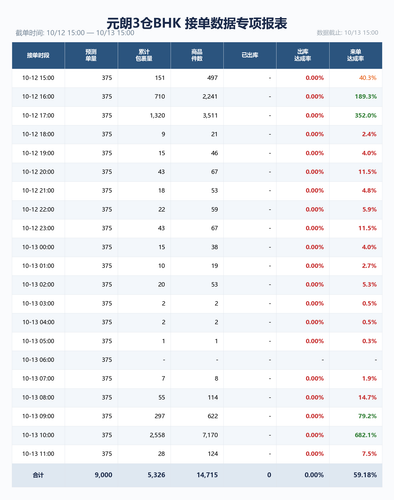
Task: Select the 预测单量 column header
Action: click(x=91, y=55)
